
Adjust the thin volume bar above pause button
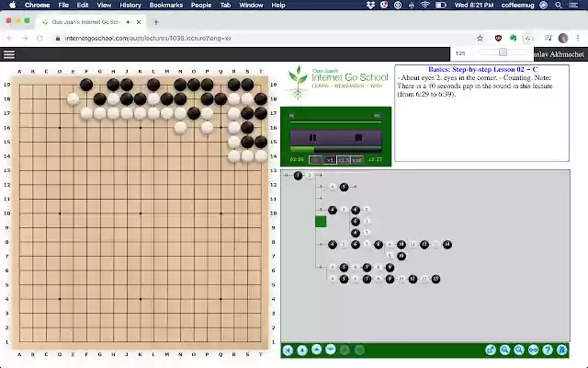pyautogui.click(x=335, y=122)
